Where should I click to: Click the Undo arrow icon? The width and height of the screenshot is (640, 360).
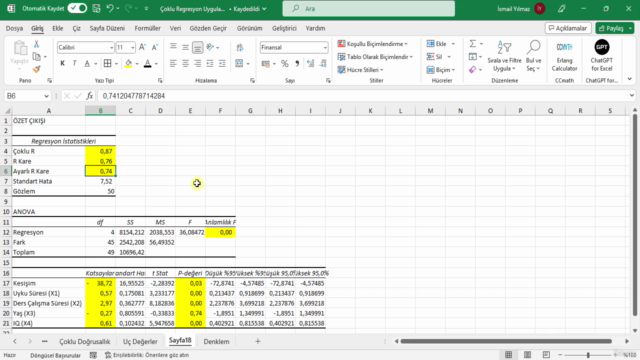point(110,8)
